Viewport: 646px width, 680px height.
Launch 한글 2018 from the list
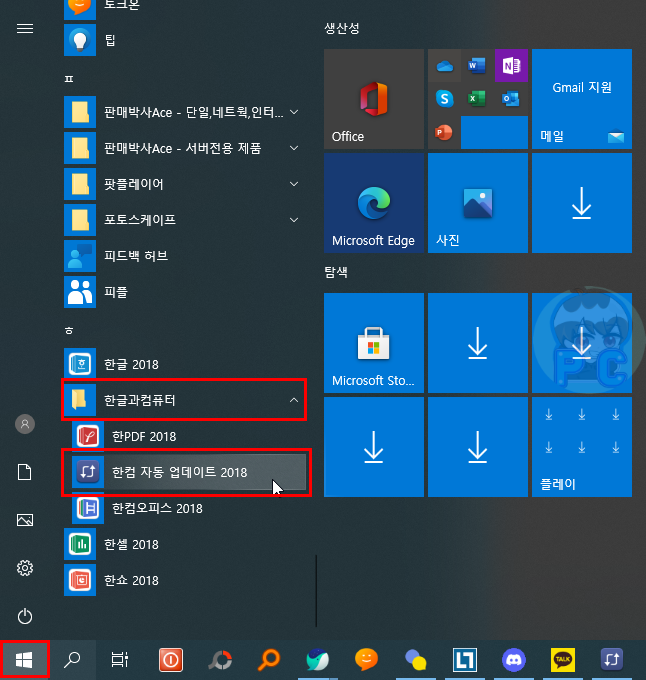(182, 364)
